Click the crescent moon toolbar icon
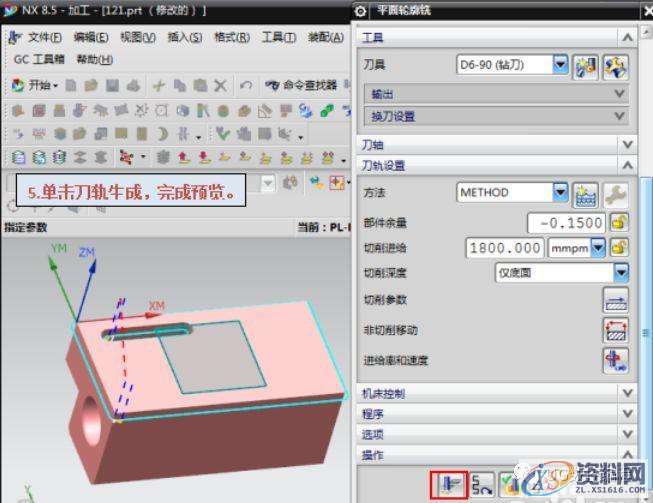Viewport: 653px width, 503px height. coord(162,134)
